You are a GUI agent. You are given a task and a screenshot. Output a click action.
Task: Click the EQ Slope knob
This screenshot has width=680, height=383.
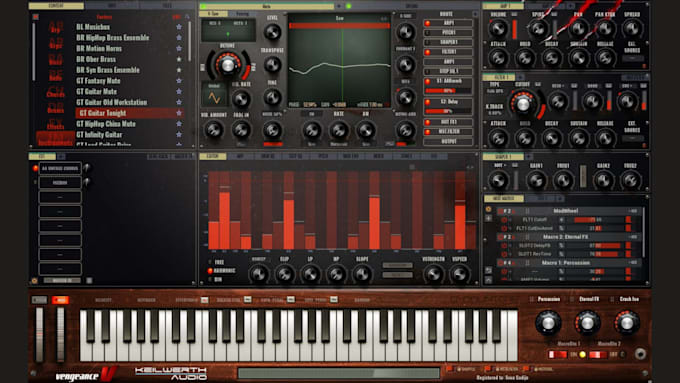[362, 274]
